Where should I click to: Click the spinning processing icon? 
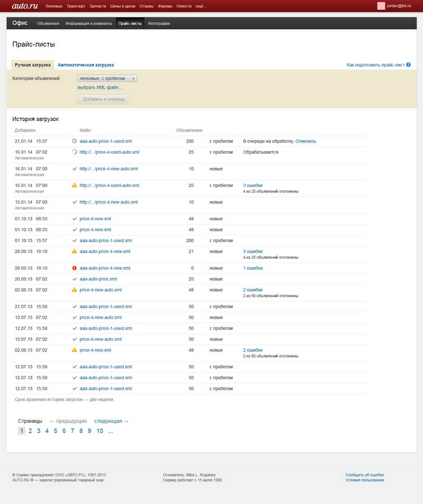click(74, 152)
